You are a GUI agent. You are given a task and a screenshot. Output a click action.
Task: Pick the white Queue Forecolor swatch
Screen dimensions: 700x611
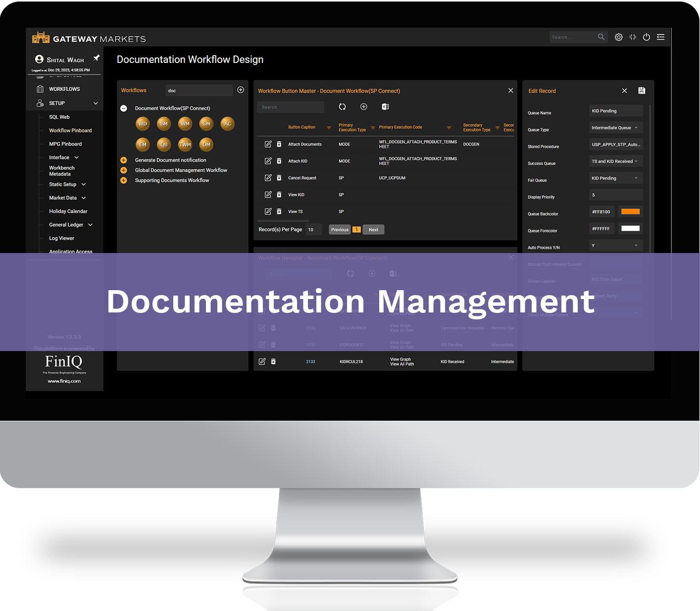point(630,229)
